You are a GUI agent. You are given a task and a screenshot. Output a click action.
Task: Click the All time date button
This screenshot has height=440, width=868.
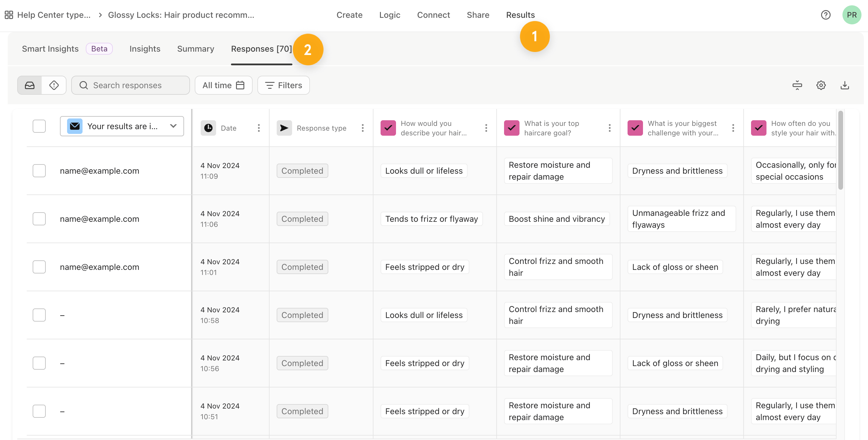pyautogui.click(x=223, y=85)
